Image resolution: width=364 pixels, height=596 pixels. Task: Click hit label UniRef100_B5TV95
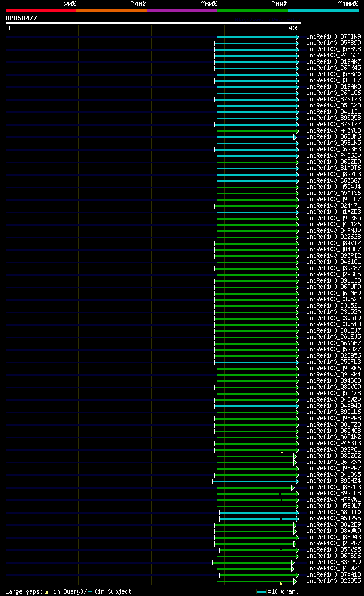coord(334,549)
